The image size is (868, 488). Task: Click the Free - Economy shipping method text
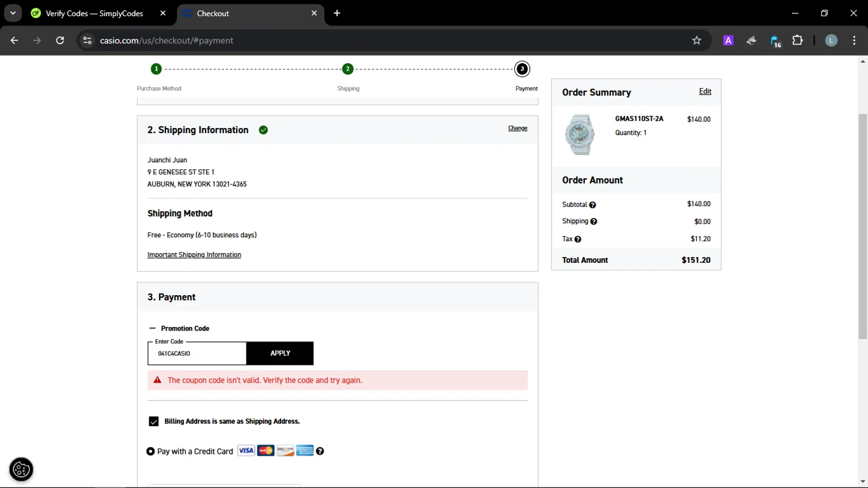(202, 235)
